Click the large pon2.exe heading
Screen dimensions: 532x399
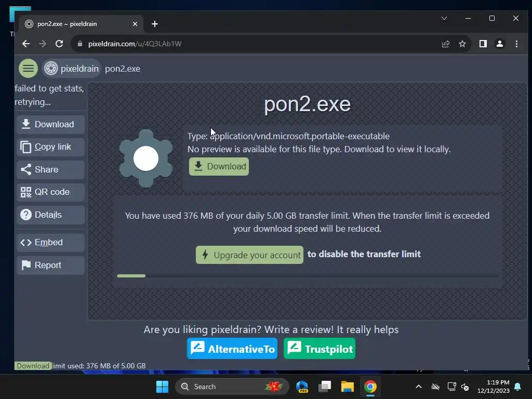[308, 104]
